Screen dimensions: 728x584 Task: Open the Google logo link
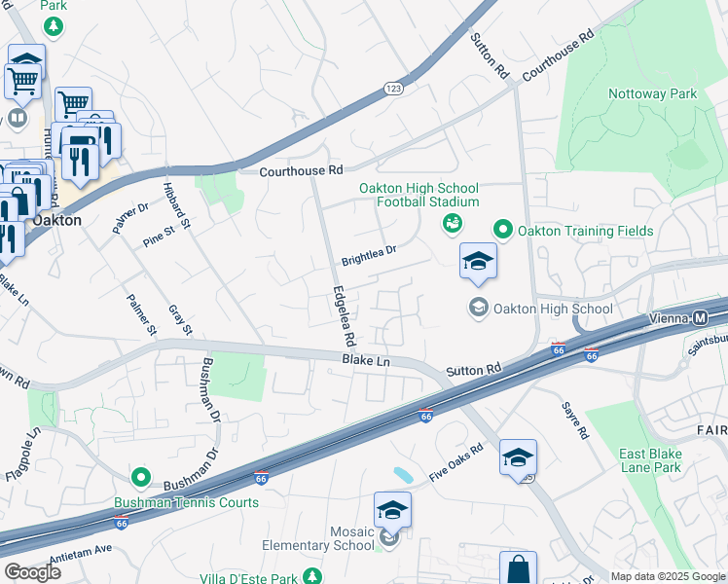[32, 572]
